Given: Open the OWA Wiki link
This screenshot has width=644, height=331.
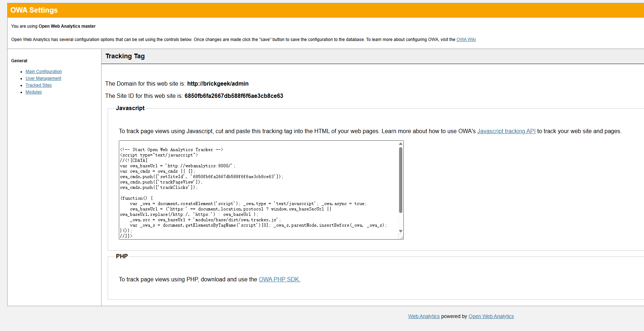Looking at the screenshot, I should (x=466, y=40).
